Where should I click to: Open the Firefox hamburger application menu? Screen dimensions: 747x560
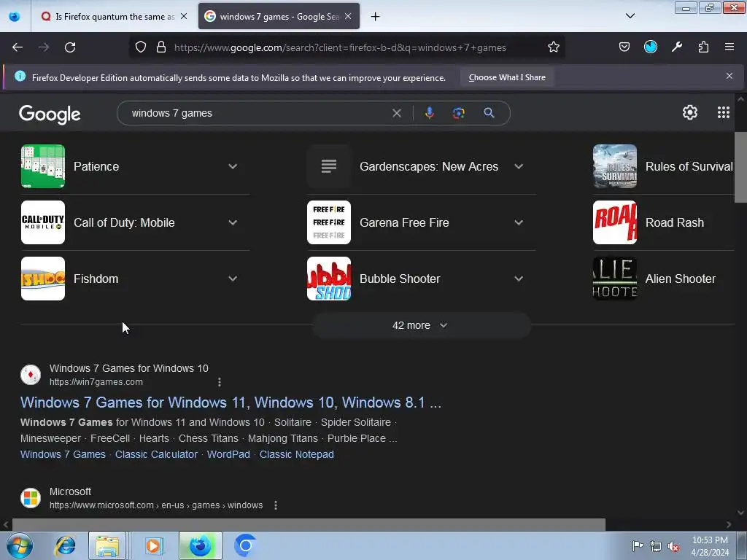pyautogui.click(x=729, y=47)
